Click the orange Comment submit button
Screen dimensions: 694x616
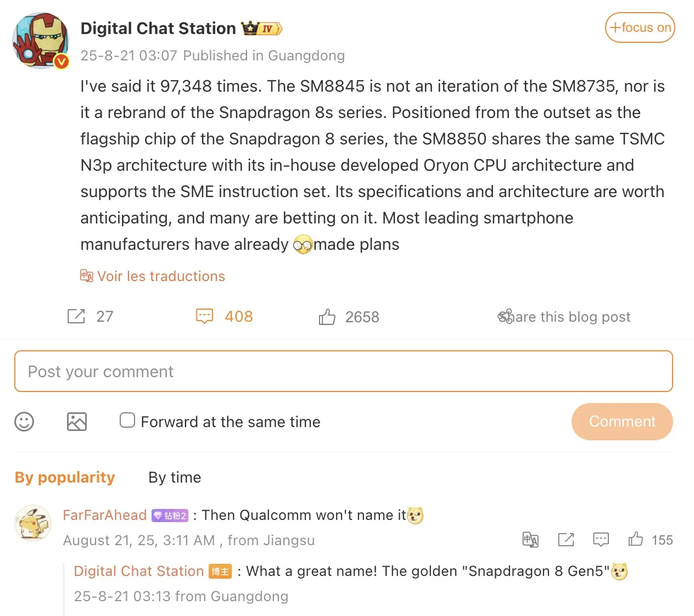pyautogui.click(x=622, y=422)
